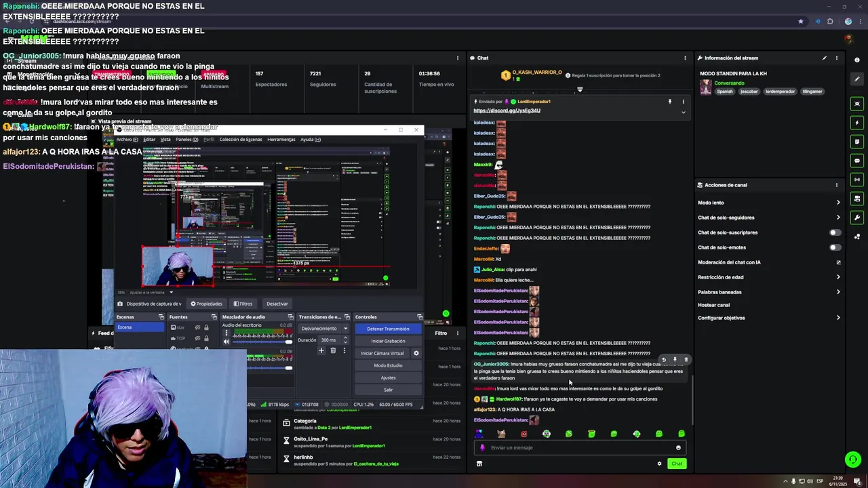Click Iniciar Grabación in OBS
This screenshot has height=488, width=868.
click(388, 341)
